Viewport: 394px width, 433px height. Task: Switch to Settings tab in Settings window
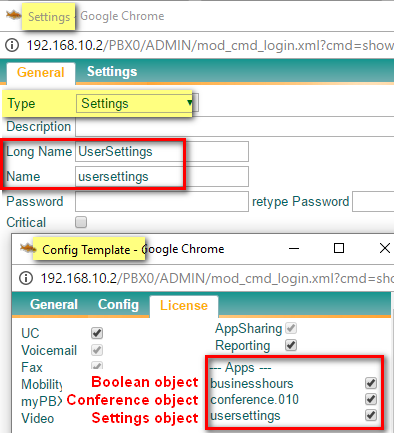coord(112,72)
